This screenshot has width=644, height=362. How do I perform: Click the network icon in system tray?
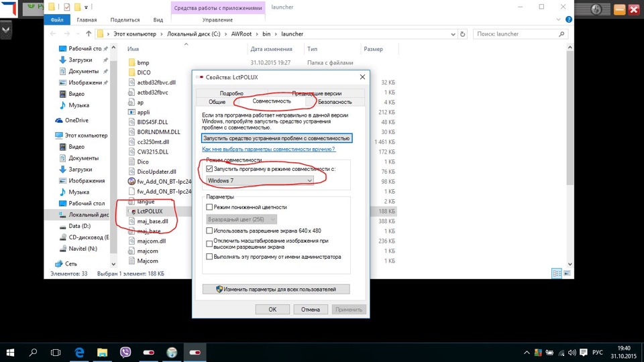(561, 353)
